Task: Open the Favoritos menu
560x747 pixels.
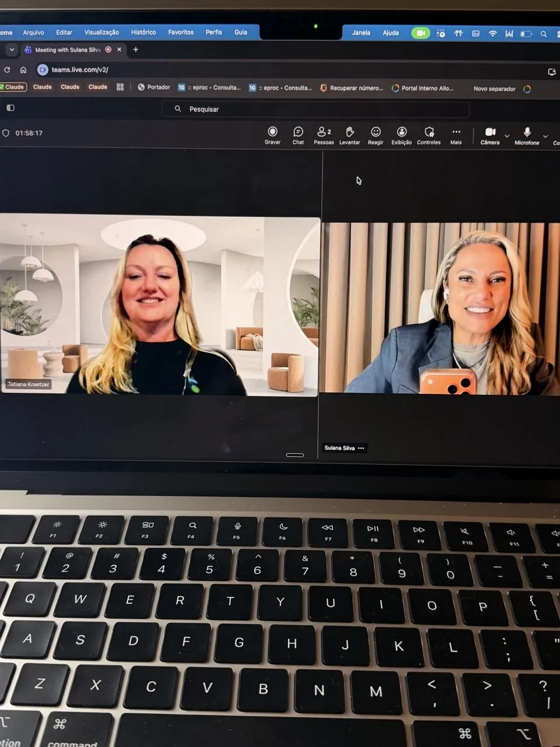Action: (x=181, y=32)
